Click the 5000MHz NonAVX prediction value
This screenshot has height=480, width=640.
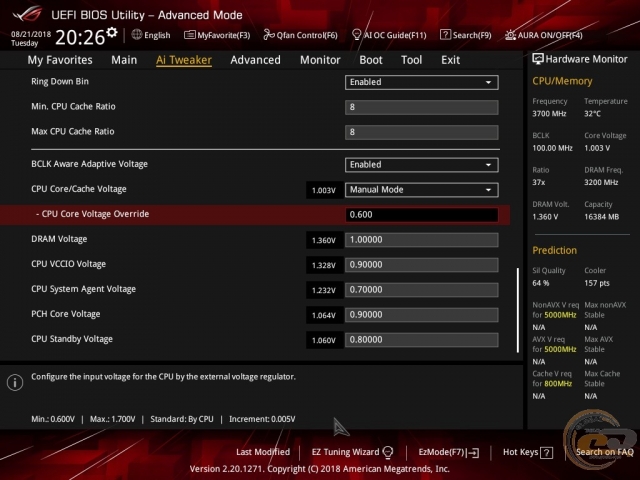coord(560,315)
